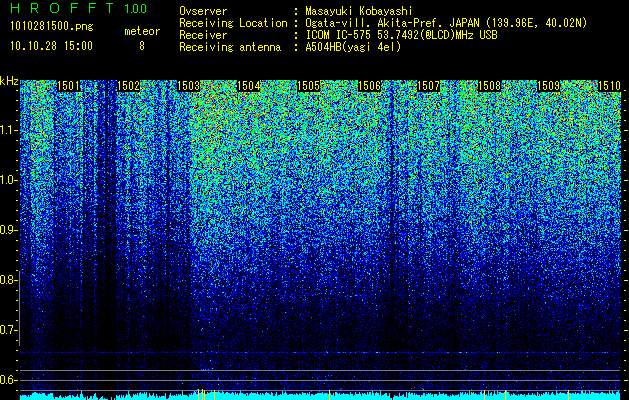
Task: Click the ICOM IC-575 receiver value
Action: (401, 35)
